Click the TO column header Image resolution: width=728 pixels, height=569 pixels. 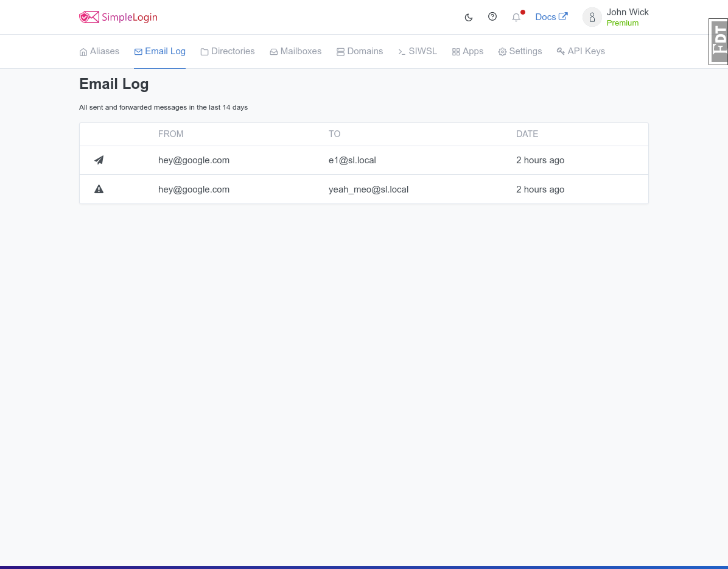(x=334, y=134)
